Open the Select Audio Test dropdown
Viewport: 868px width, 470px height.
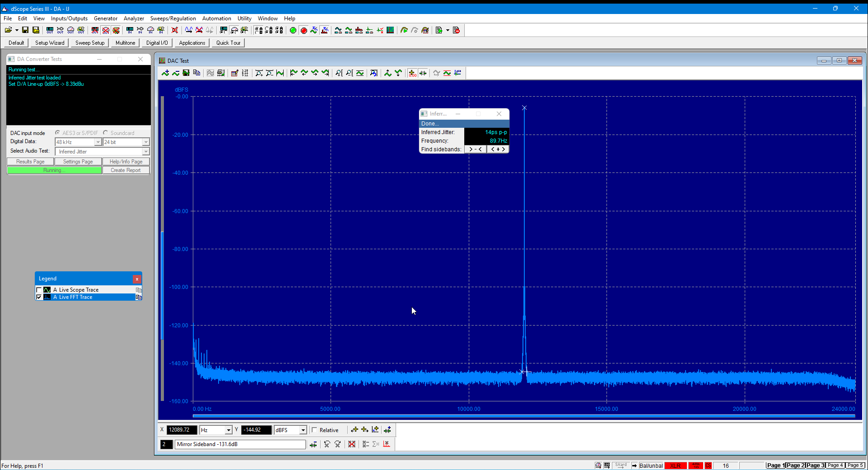145,152
